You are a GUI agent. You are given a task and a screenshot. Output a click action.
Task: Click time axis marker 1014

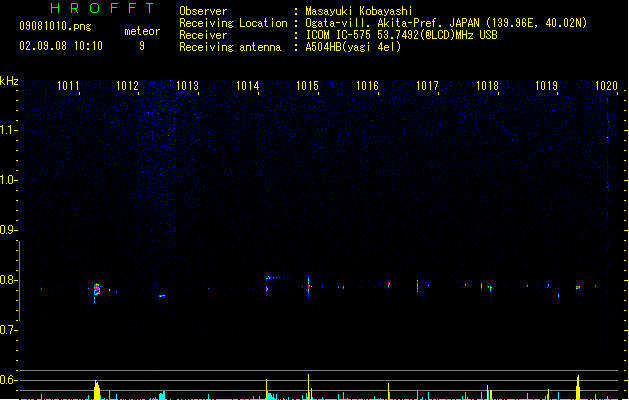248,85
